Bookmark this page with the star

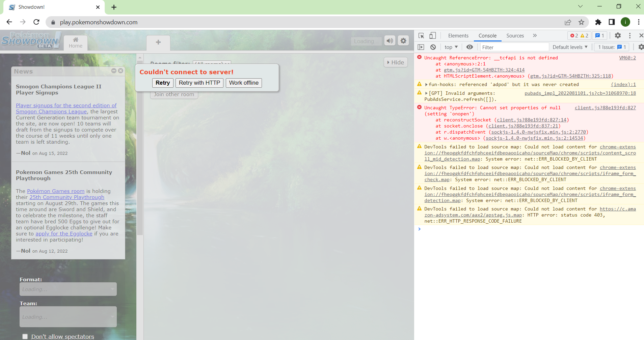[x=581, y=22]
